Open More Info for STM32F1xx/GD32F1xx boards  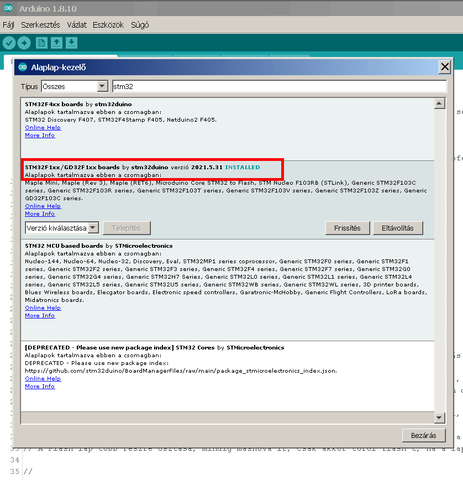[x=40, y=214]
